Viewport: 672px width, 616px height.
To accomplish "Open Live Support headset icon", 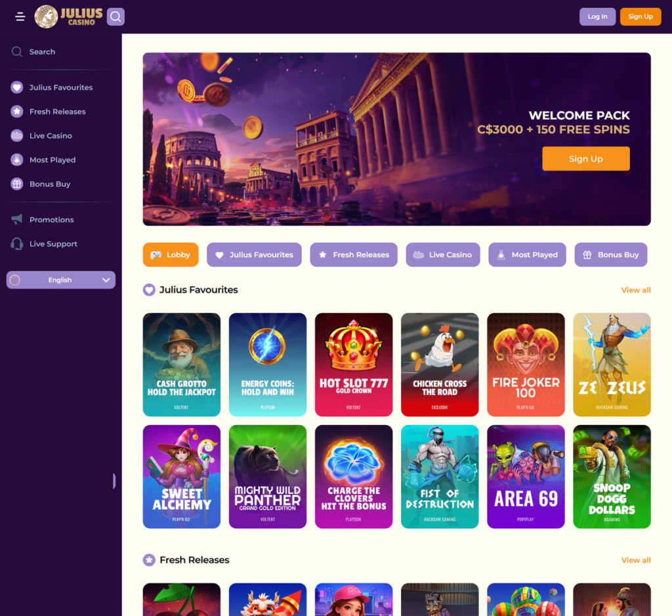I will [x=16, y=244].
